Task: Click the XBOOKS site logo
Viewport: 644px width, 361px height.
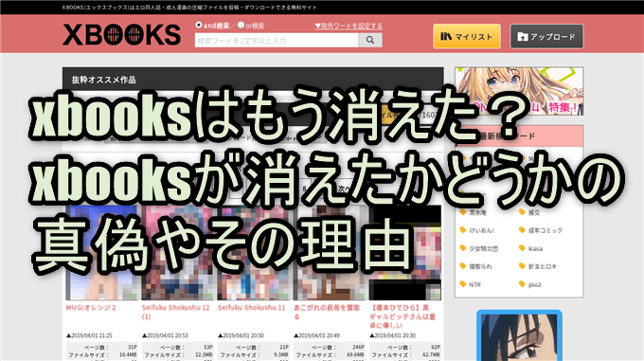Action: tap(121, 35)
